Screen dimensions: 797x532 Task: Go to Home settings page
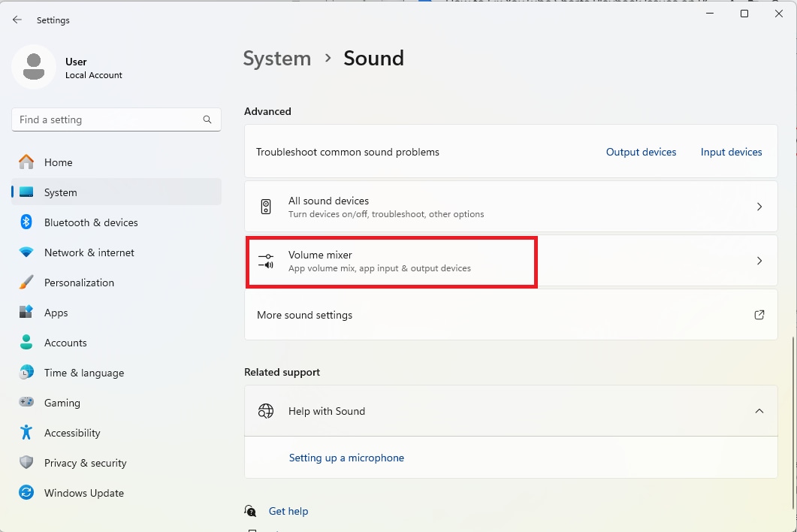pos(116,162)
